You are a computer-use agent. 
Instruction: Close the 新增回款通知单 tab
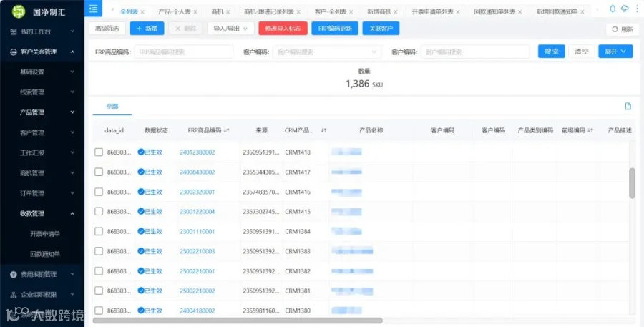click(582, 12)
